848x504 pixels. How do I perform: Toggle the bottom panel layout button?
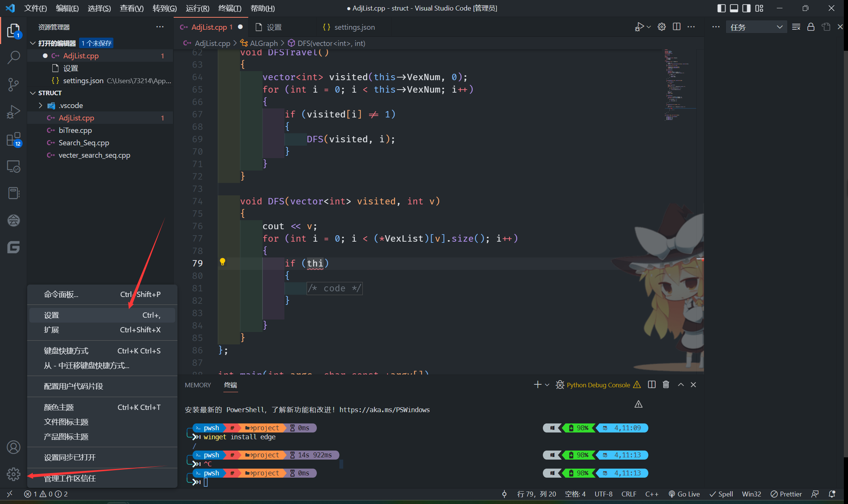pos(734,8)
